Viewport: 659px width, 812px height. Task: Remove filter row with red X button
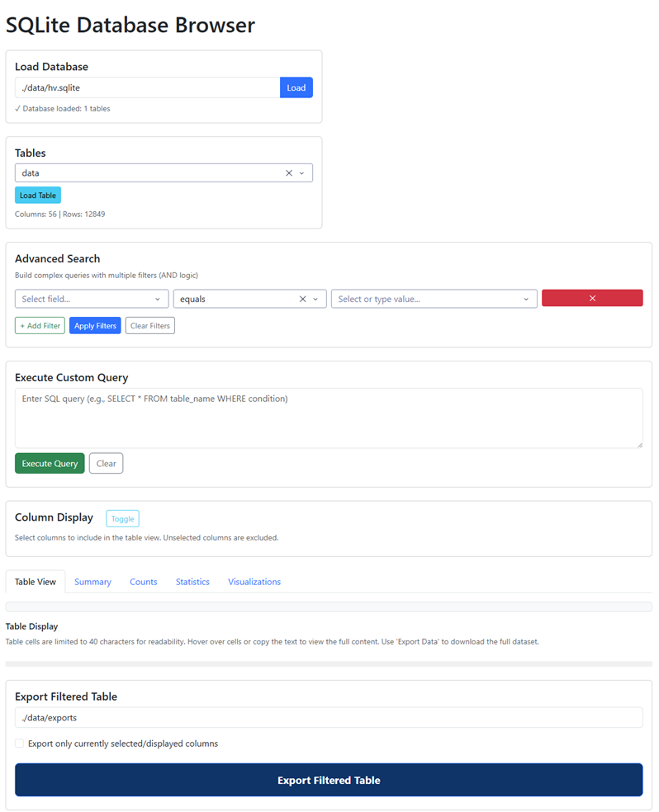(x=592, y=298)
